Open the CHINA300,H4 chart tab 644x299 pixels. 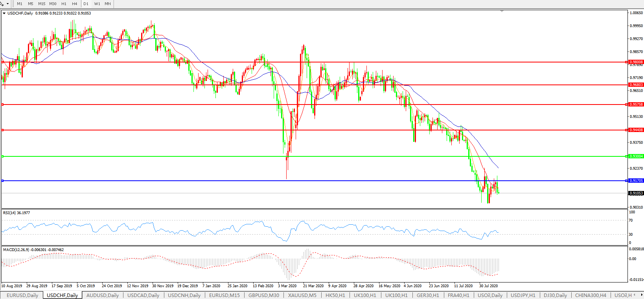coord(591,295)
